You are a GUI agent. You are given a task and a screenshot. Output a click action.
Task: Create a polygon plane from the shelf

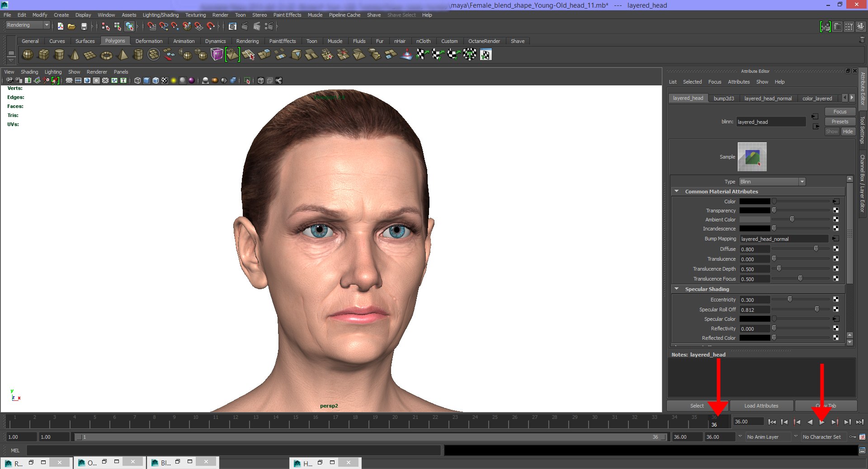pos(90,55)
